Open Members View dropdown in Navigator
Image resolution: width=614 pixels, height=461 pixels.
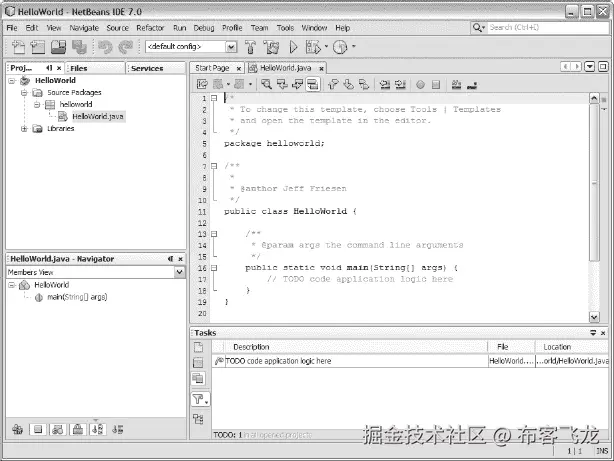click(179, 272)
